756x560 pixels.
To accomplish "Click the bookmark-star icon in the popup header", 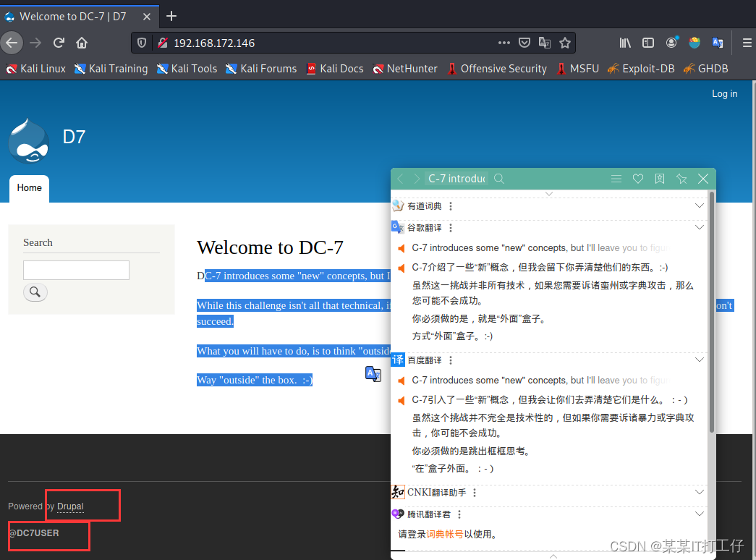I will [660, 179].
